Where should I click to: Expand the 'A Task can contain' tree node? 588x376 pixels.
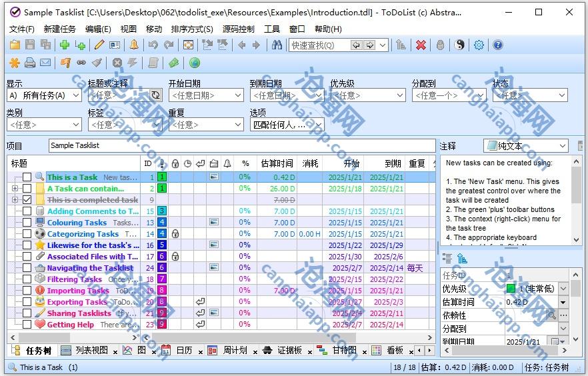(15, 189)
